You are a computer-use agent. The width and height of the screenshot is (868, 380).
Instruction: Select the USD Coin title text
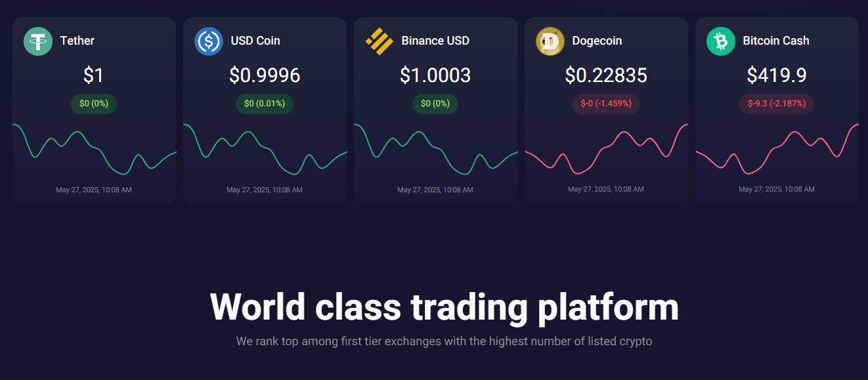click(x=255, y=41)
